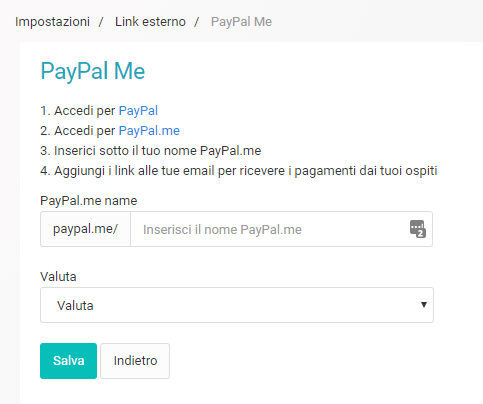Click the step 3 Inserici sotto instruction
The width and height of the screenshot is (483, 404).
(151, 151)
